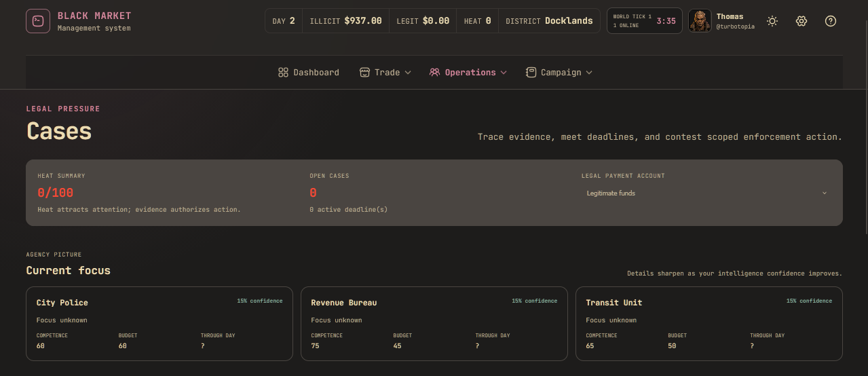Image resolution: width=868 pixels, height=376 pixels.
Task: Click the dropdown arrow beside Legitimate funds
Action: coord(825,193)
